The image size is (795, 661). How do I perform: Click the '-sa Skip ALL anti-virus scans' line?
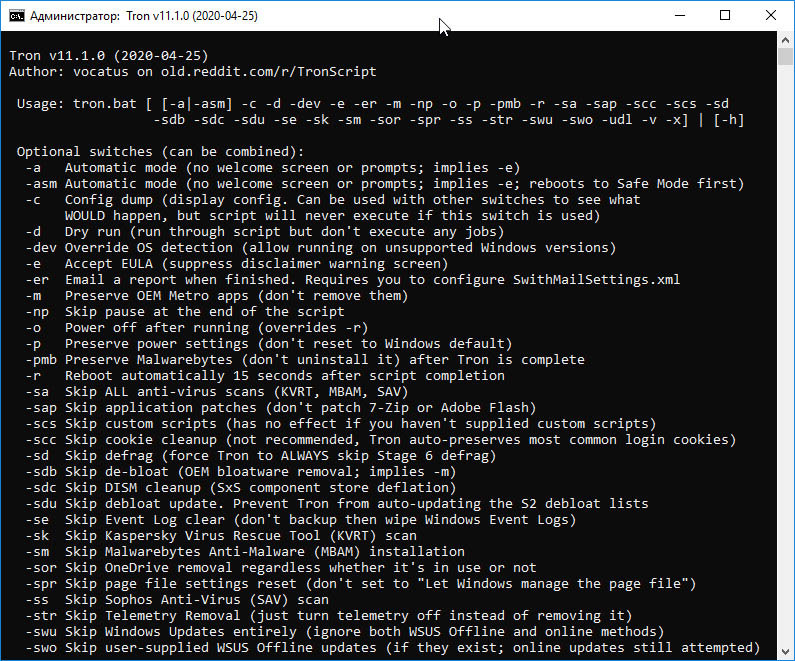pos(216,391)
